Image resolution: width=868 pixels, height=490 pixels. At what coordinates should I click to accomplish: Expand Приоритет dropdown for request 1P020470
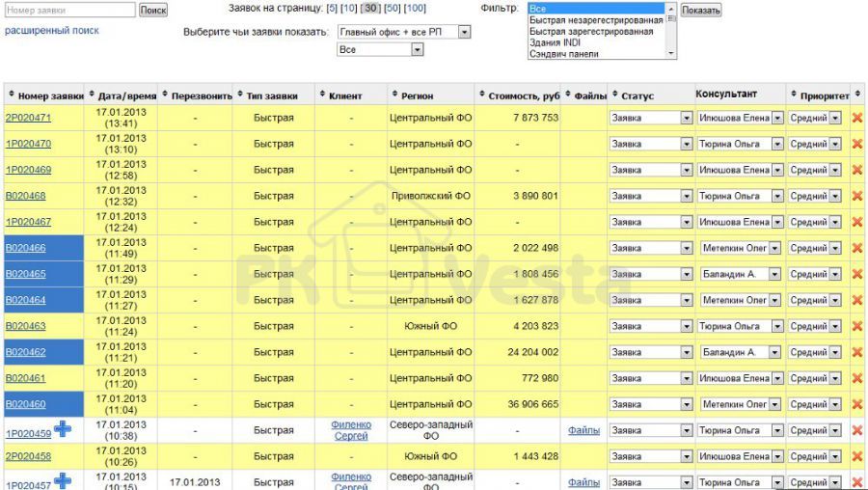[834, 144]
